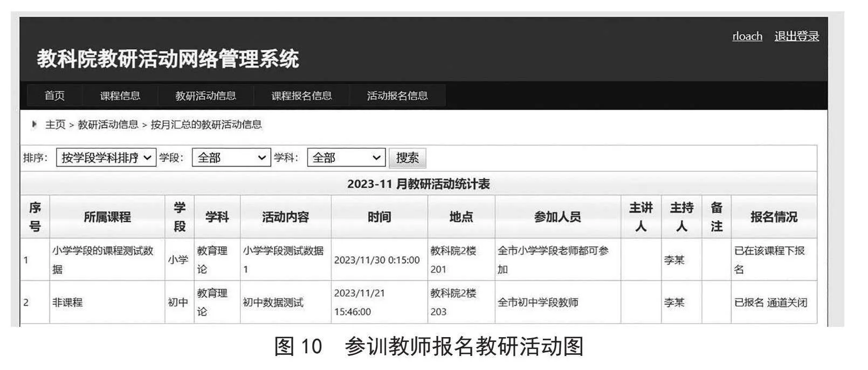Screen dimensions: 868x370
Task: Click 李某 host cell in row 1
Action: [681, 259]
